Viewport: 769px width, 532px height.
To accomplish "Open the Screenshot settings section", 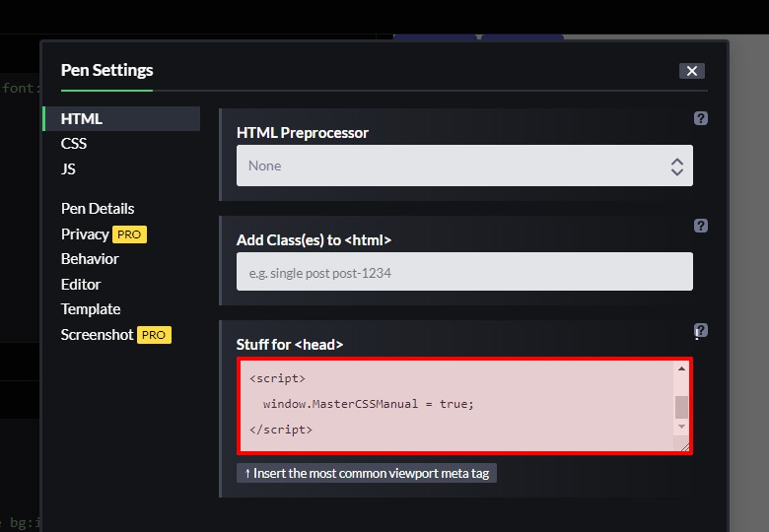I will coord(97,335).
